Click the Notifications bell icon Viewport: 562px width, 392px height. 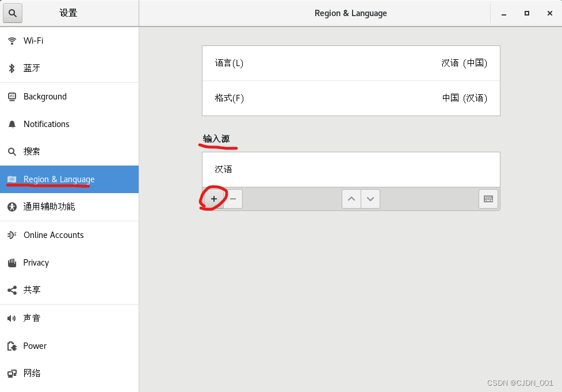pyautogui.click(x=12, y=124)
